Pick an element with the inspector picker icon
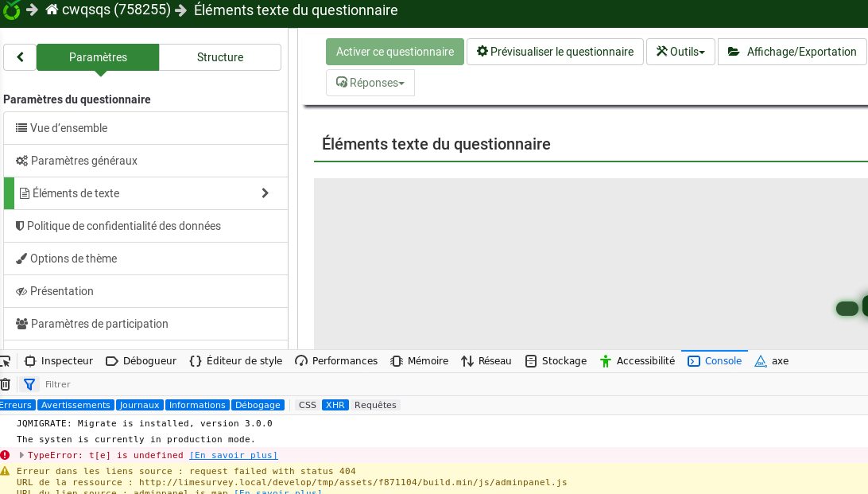868x494 pixels. click(5, 361)
